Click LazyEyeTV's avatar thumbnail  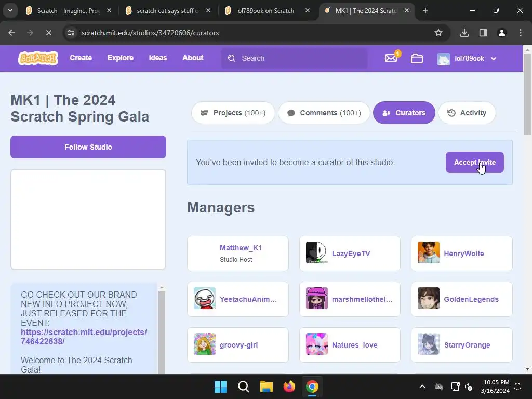click(316, 253)
